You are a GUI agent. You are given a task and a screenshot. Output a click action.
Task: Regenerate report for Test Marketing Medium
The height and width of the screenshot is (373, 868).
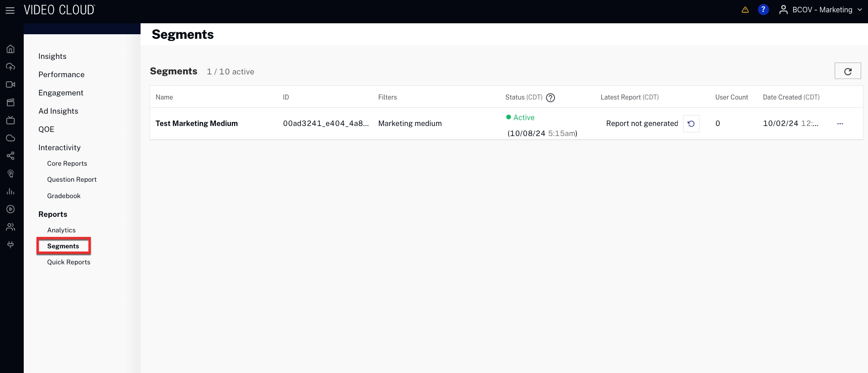691,124
